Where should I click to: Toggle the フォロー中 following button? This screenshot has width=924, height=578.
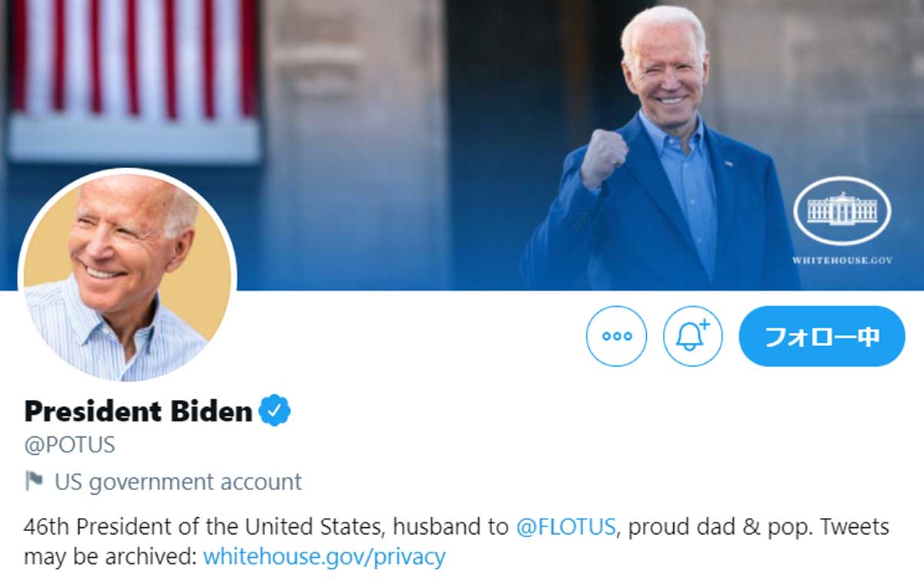822,336
